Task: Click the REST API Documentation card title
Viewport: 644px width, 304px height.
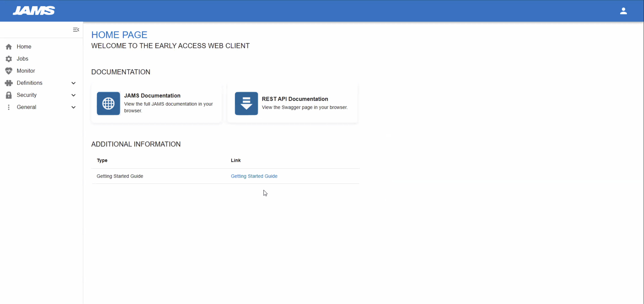Action: tap(295, 99)
